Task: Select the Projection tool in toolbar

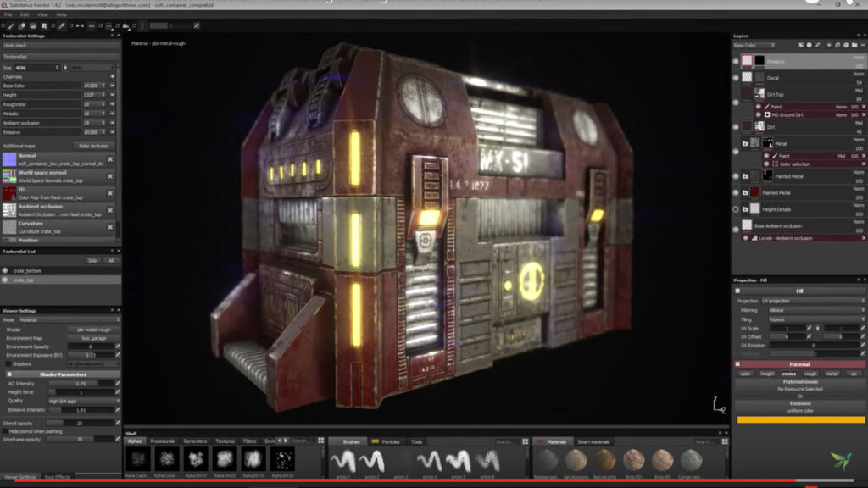Action: [x=33, y=25]
